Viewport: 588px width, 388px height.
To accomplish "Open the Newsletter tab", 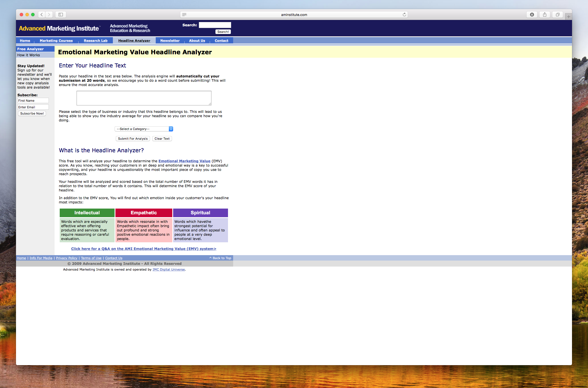I will (x=170, y=41).
